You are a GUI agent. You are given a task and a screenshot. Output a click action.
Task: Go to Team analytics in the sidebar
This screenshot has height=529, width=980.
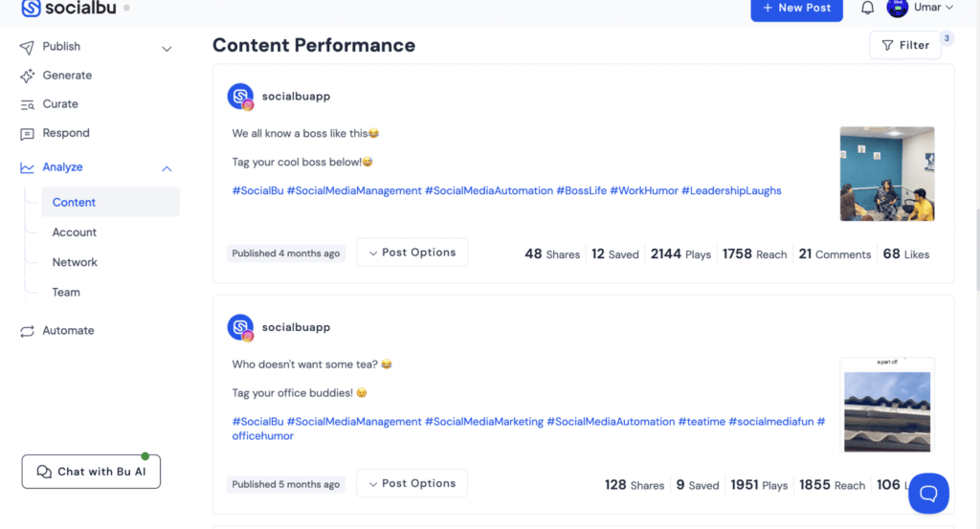coord(66,292)
